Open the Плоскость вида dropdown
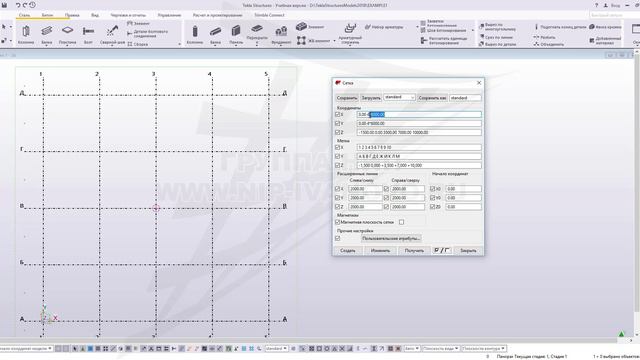640x360 pixels. [x=440, y=349]
